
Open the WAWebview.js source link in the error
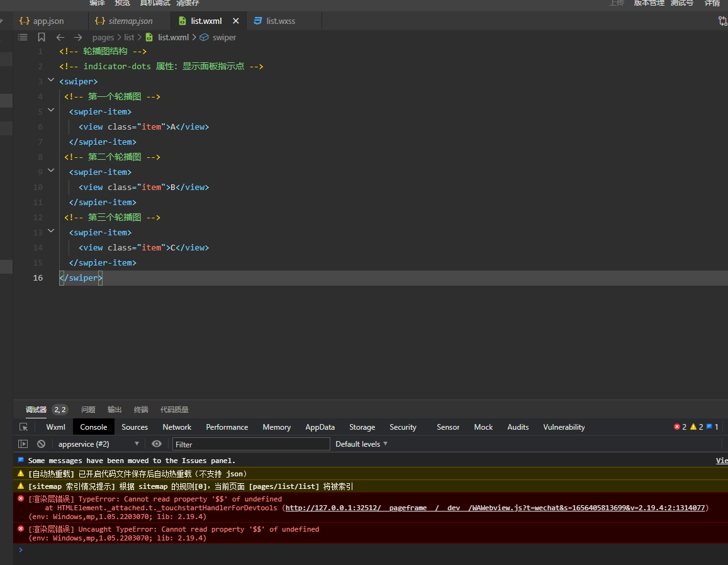point(495,508)
